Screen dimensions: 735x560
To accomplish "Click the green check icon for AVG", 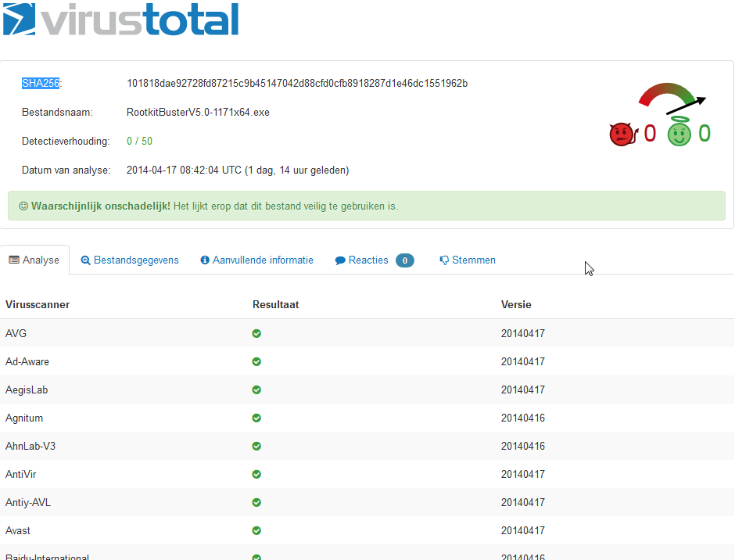I will (x=256, y=333).
